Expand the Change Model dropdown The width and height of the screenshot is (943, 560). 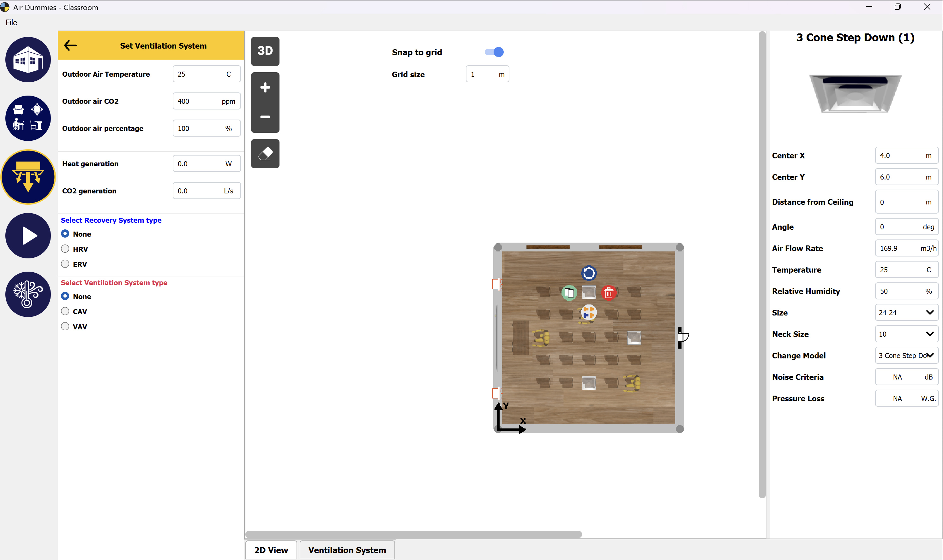906,356
